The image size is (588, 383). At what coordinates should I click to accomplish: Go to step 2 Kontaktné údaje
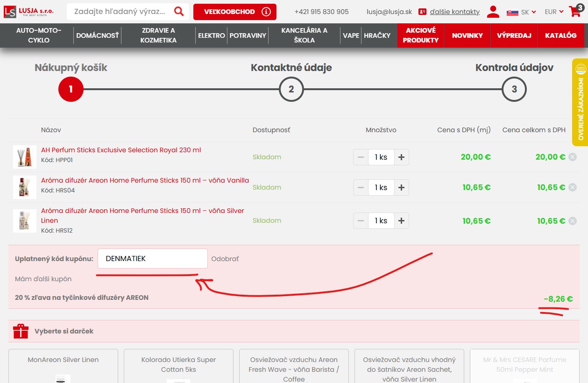point(291,89)
